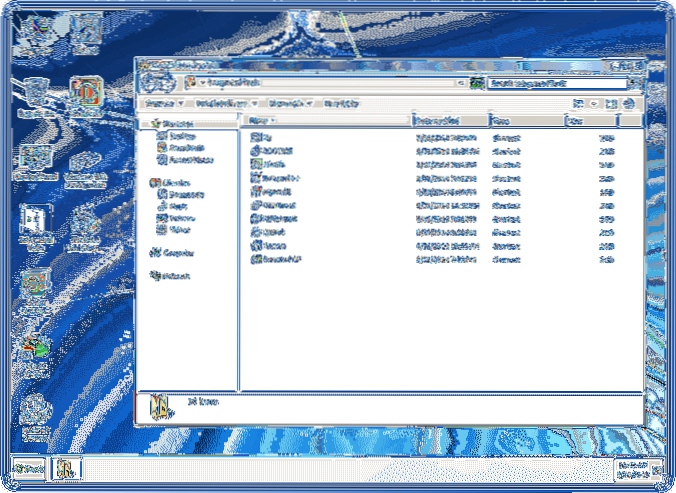Select Libraries in the navigation pane

coord(170,183)
